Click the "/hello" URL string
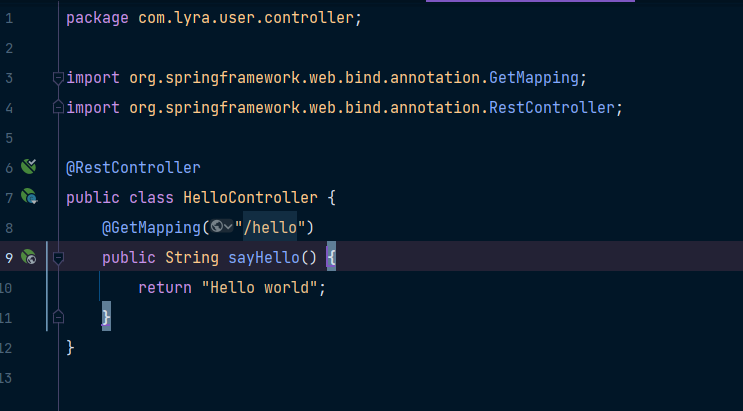The image size is (743, 411). click(x=270, y=228)
